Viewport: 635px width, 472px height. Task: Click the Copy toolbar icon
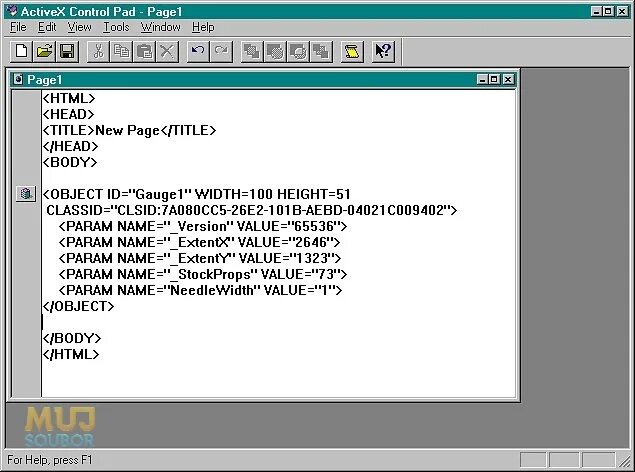point(121,51)
